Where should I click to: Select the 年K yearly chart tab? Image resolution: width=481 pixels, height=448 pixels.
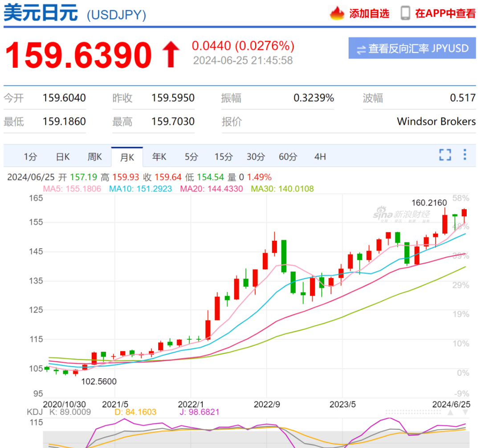[159, 157]
